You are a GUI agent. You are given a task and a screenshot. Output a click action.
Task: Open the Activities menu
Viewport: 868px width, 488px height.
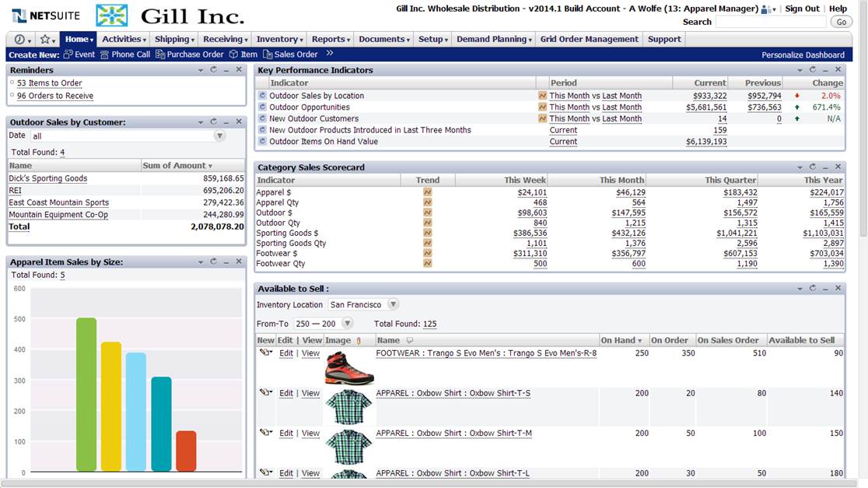(124, 40)
